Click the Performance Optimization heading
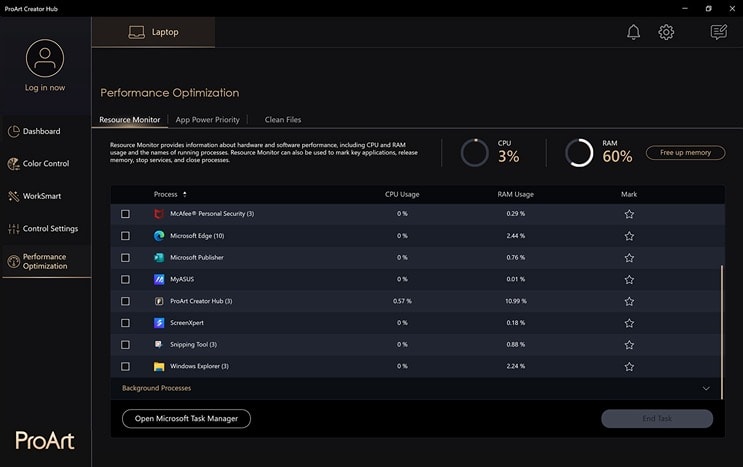 click(x=170, y=93)
